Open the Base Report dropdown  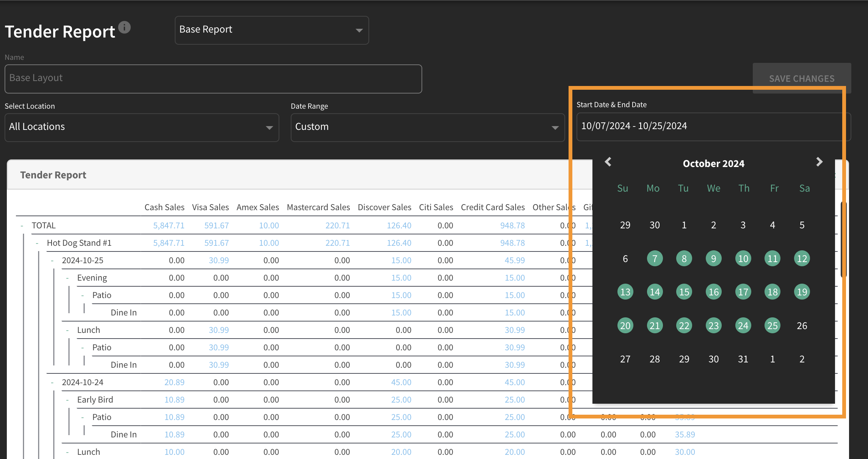pyautogui.click(x=272, y=30)
